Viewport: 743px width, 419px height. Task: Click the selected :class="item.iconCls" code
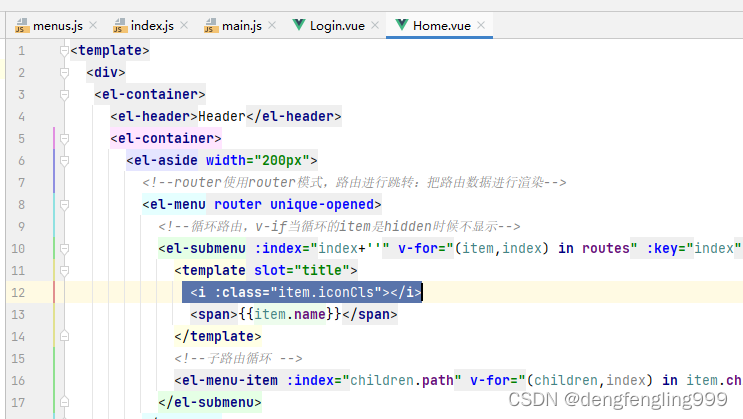pos(302,292)
